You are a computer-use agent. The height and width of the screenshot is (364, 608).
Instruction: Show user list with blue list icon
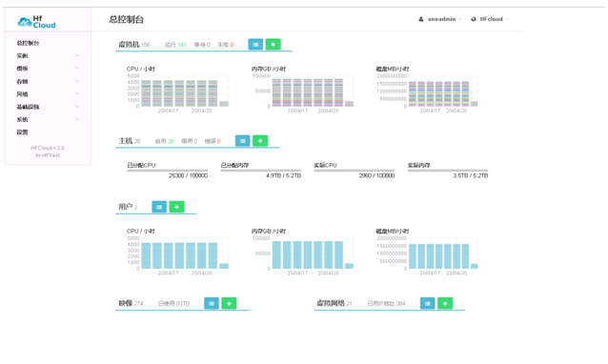tap(159, 207)
